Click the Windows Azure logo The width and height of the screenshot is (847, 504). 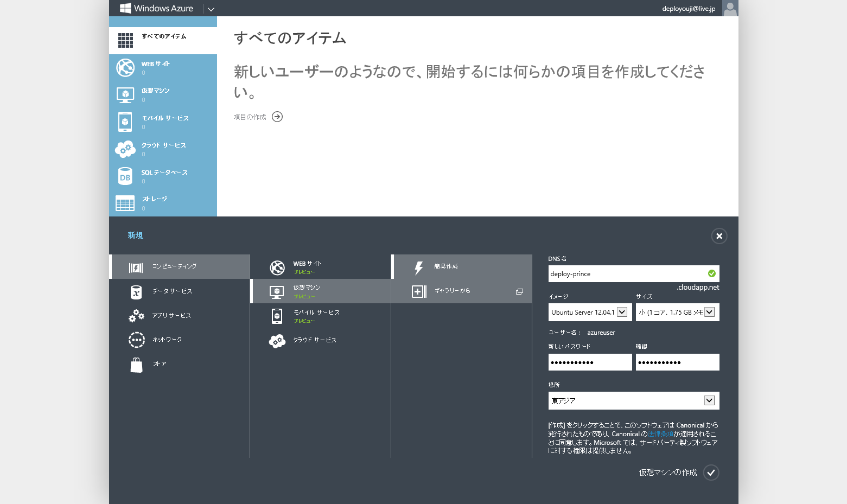pos(156,8)
